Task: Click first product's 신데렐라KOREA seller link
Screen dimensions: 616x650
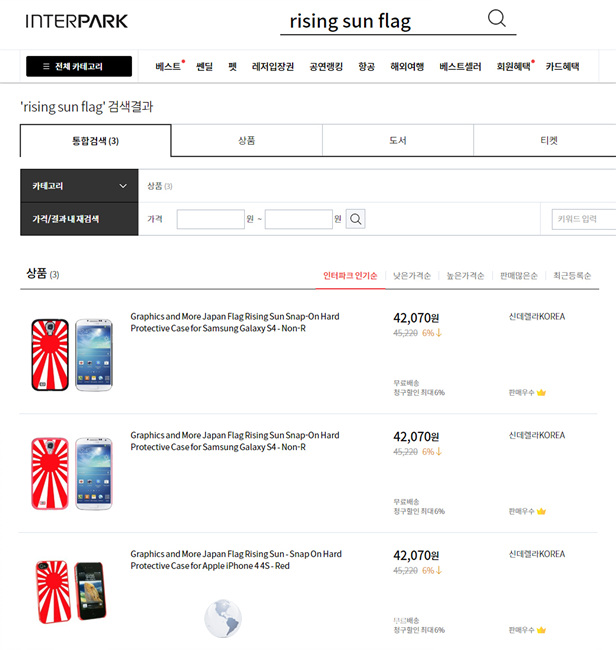Action: [537, 317]
